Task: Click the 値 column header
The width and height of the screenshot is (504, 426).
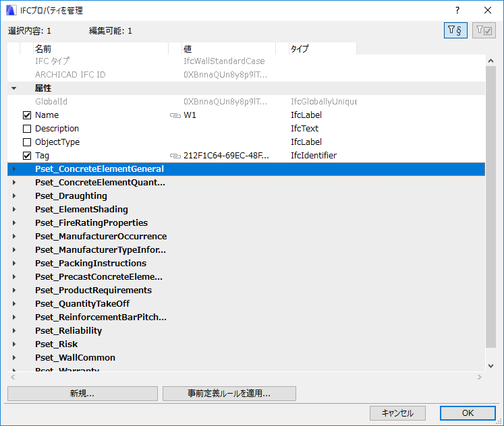Action: pos(229,49)
